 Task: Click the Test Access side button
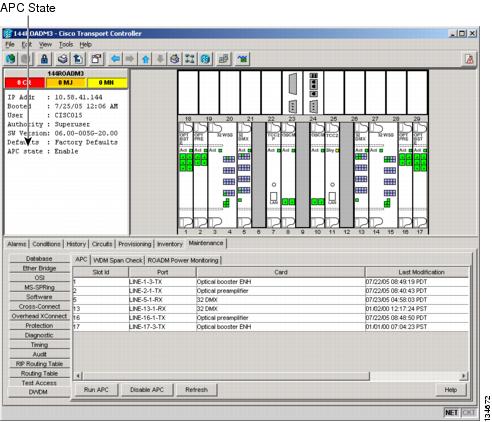[x=39, y=383]
